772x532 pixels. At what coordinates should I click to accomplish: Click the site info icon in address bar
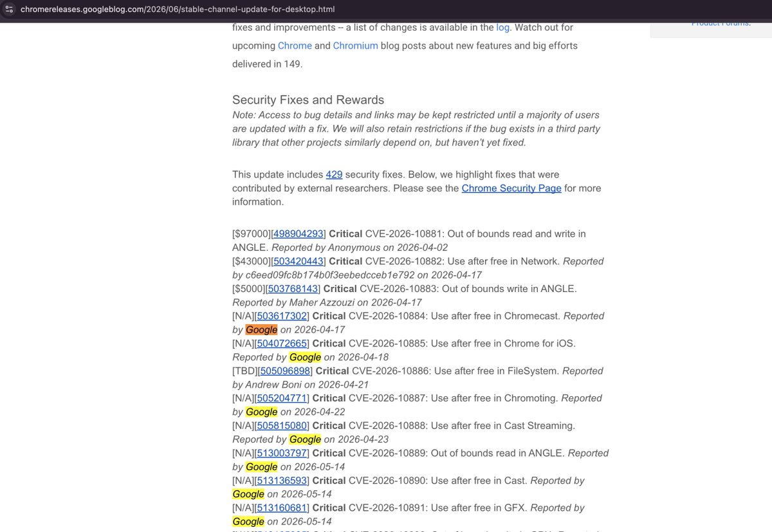pyautogui.click(x=9, y=10)
